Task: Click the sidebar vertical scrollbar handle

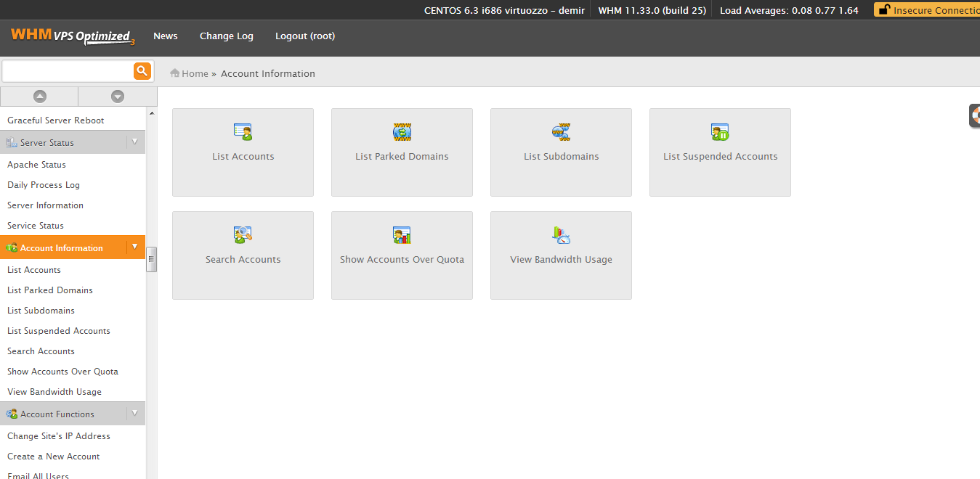Action: [x=152, y=259]
